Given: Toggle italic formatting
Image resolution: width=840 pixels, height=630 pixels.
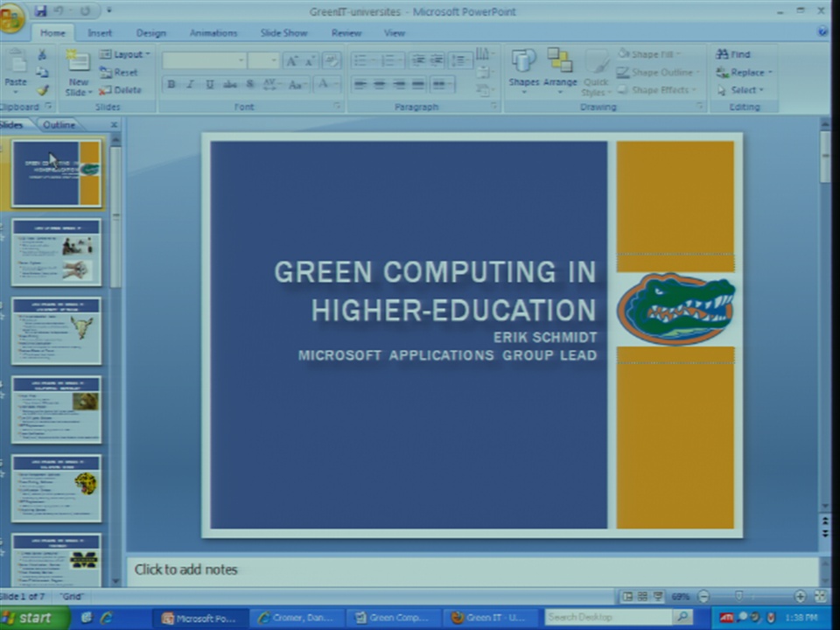Looking at the screenshot, I should coord(190,84).
